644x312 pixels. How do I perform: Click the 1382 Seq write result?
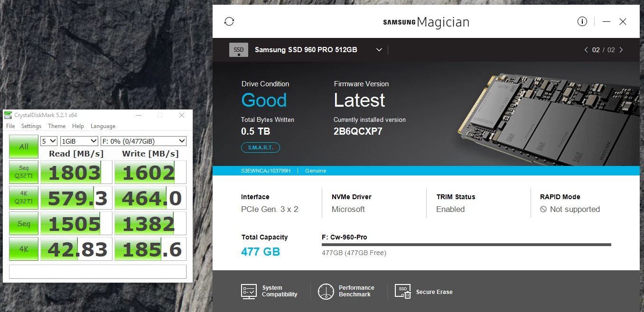tap(150, 224)
